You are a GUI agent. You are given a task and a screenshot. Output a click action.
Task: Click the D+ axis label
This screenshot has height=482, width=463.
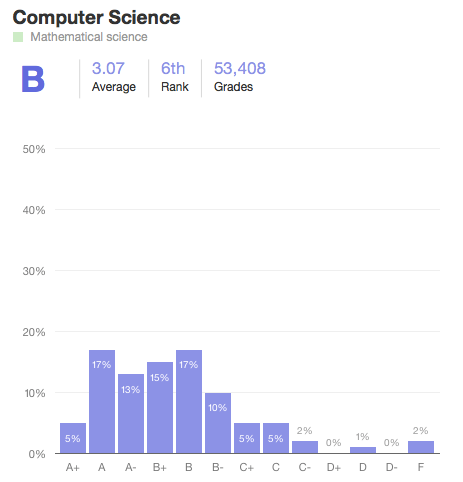(x=334, y=467)
